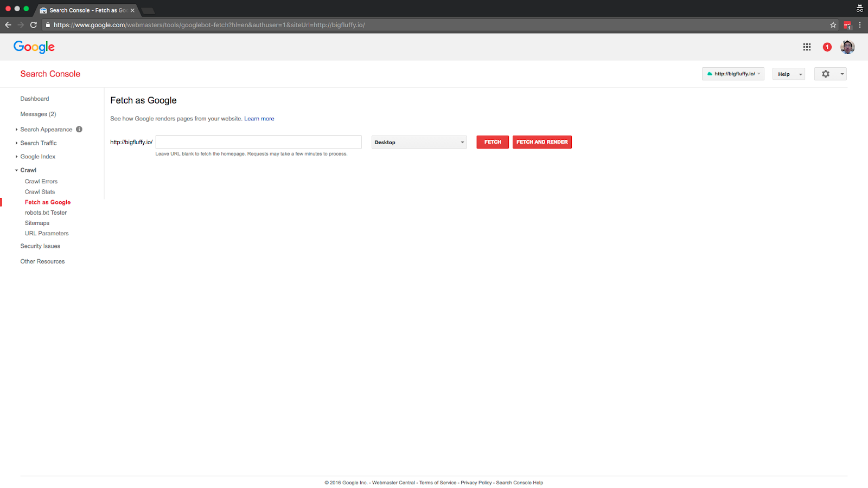Open the Chrome three-dot menu

click(x=860, y=25)
